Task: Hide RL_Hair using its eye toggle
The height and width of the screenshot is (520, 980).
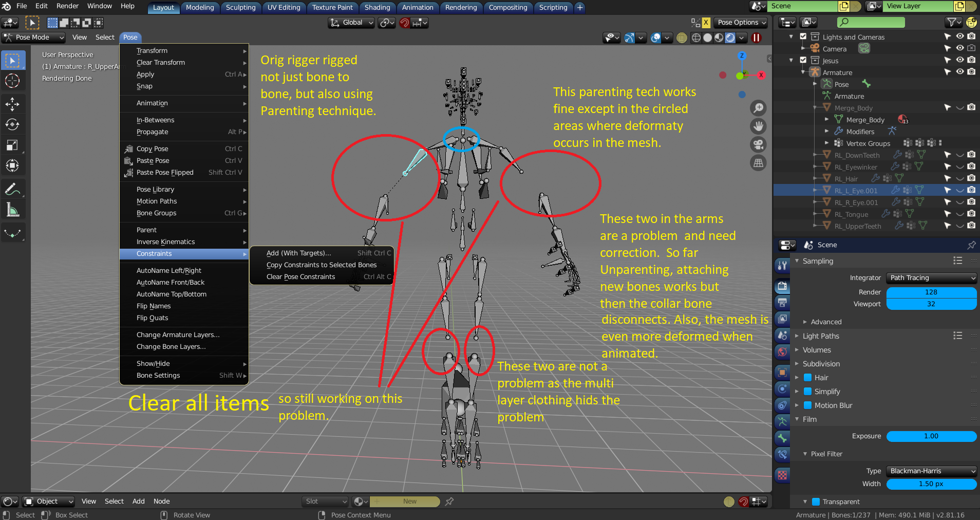Action: pyautogui.click(x=959, y=178)
